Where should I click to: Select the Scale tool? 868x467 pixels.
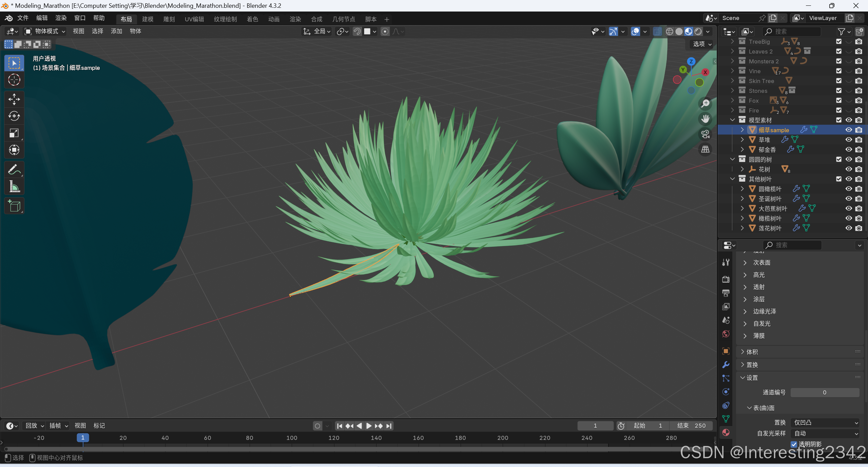[14, 133]
